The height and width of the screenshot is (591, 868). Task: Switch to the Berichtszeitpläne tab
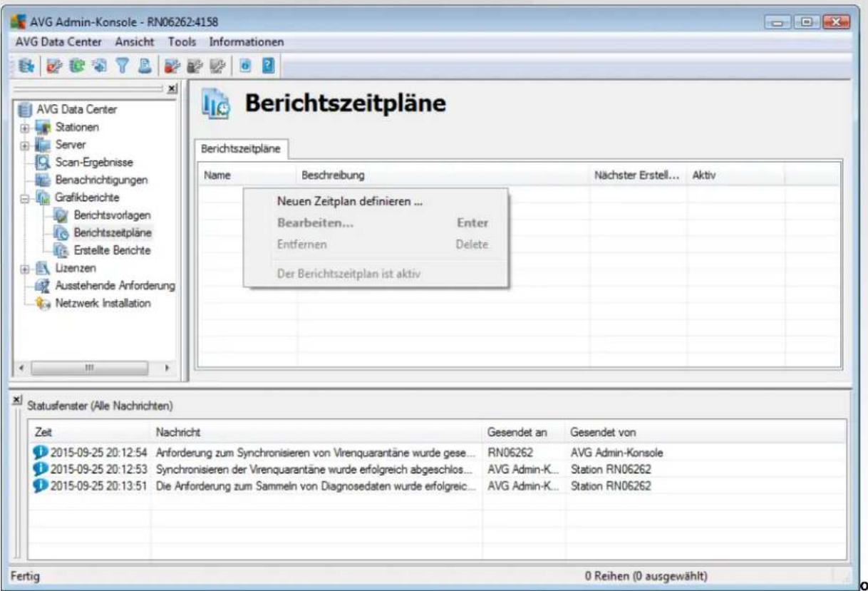(241, 150)
